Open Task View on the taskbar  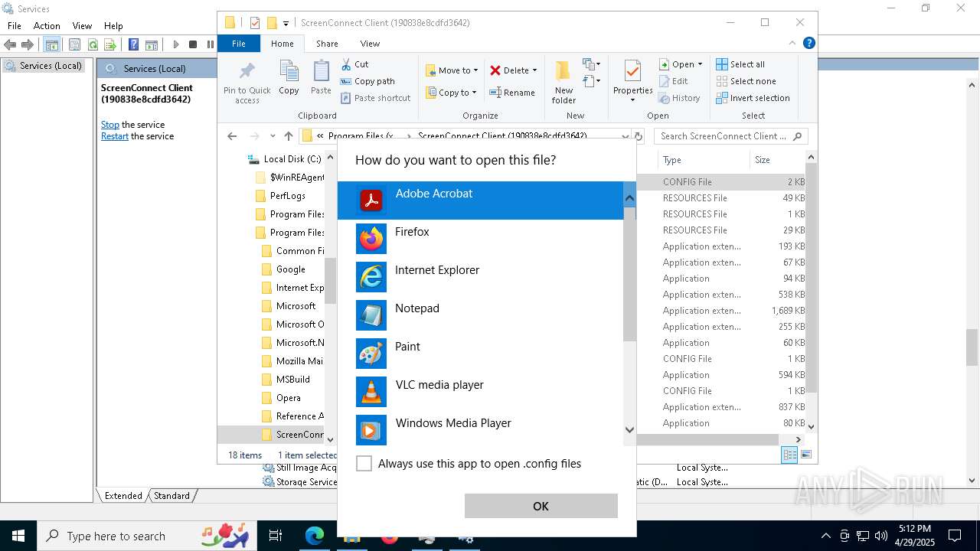(x=276, y=536)
